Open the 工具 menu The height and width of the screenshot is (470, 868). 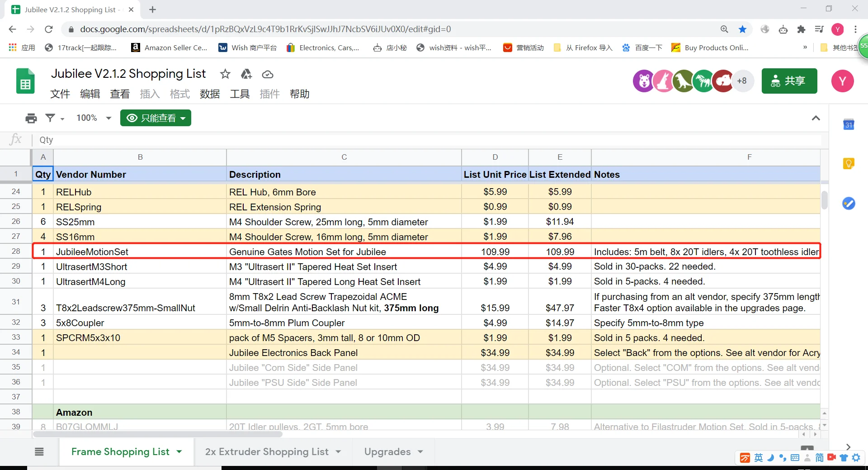240,94
